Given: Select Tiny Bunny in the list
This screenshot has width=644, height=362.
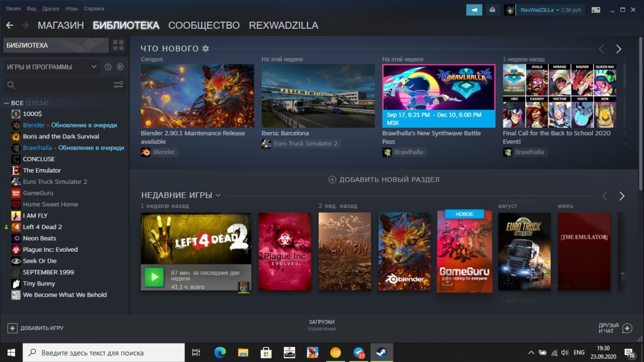Looking at the screenshot, I should (x=39, y=283).
